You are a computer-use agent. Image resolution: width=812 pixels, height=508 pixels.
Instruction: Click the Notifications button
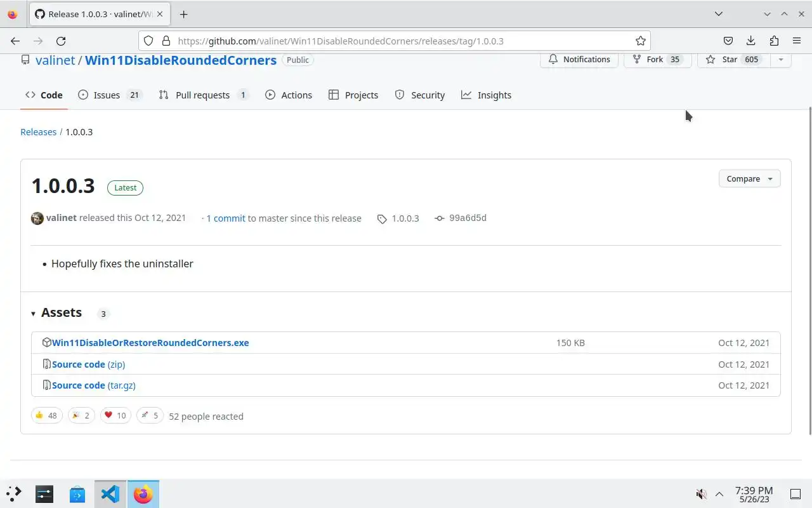pyautogui.click(x=579, y=59)
